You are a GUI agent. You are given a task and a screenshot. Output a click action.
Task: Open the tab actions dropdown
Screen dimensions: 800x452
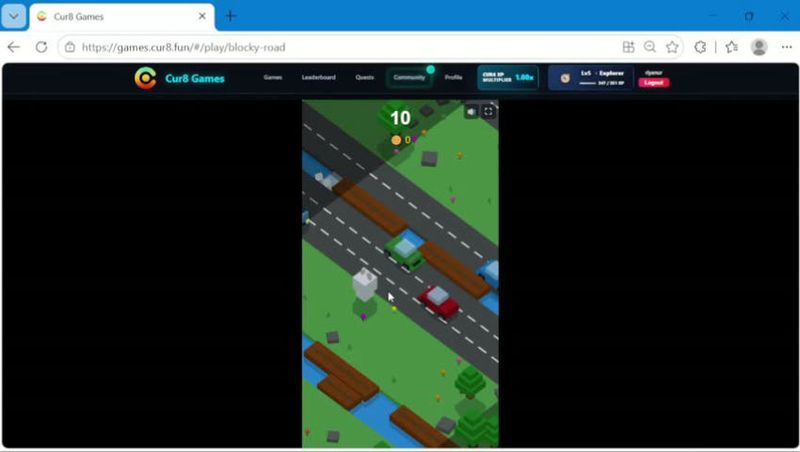coord(14,16)
